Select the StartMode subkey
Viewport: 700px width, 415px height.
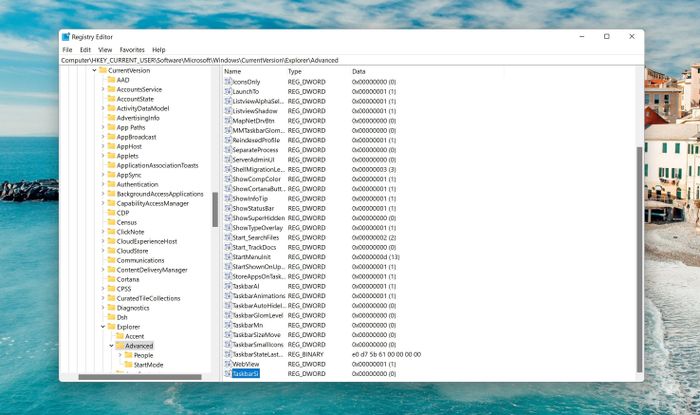pos(149,365)
